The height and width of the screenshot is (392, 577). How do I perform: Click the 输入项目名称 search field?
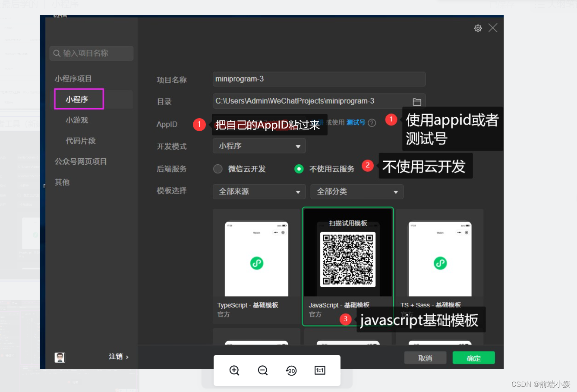tap(91, 53)
